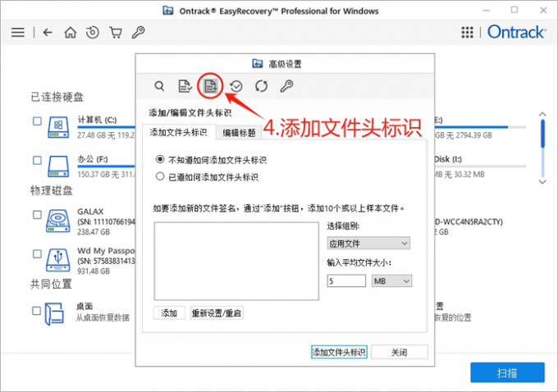
Task: Click the 添加文件头标识 confirm button
Action: [x=339, y=352]
